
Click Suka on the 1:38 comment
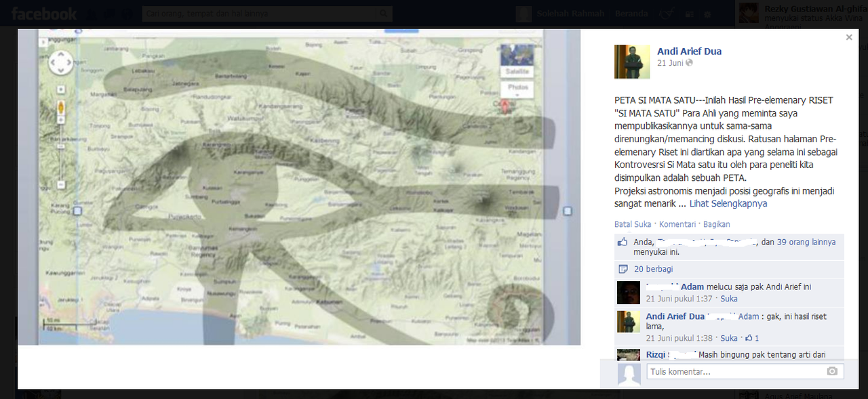[729, 338]
